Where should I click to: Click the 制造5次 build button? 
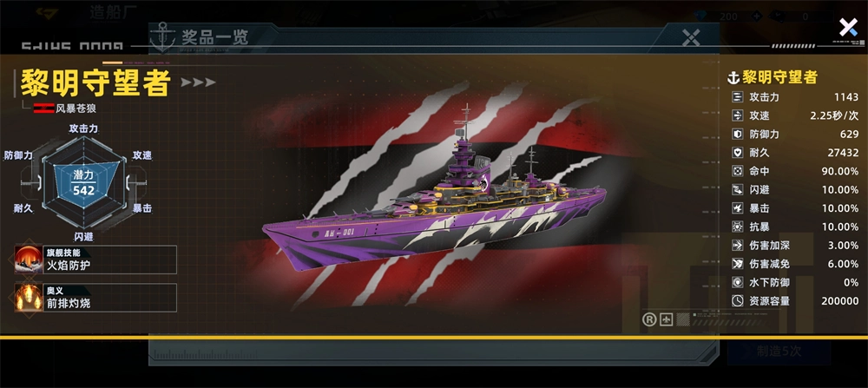(x=779, y=352)
